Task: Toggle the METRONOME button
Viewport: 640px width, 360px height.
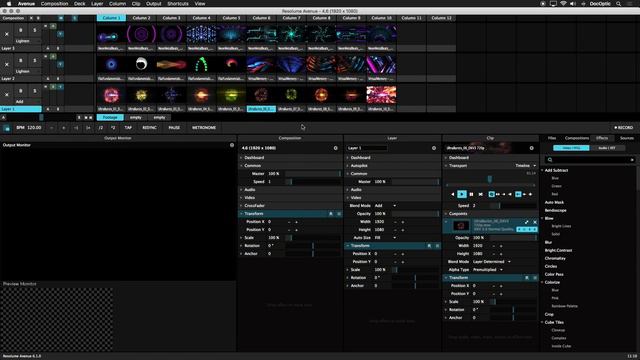Action: pos(204,127)
